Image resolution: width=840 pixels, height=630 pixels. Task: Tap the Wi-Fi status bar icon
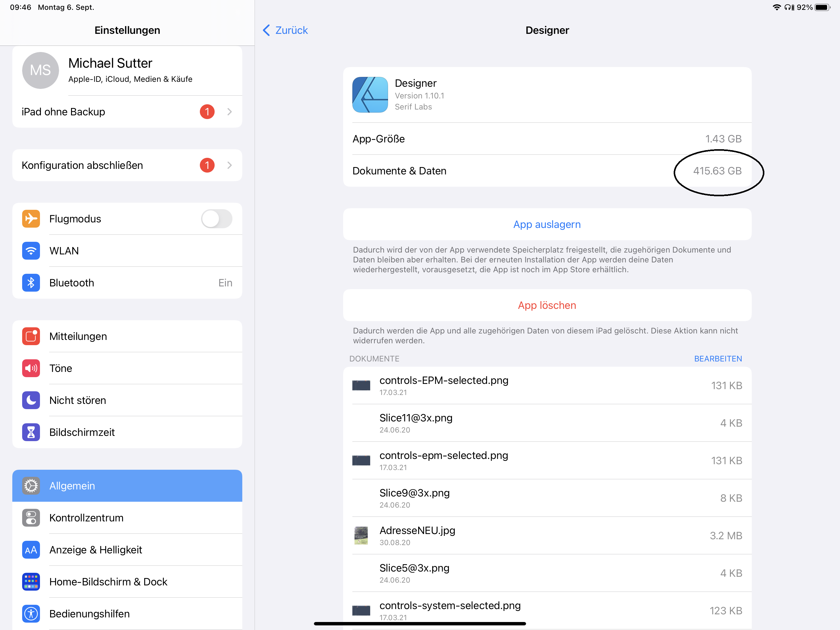(x=777, y=7)
